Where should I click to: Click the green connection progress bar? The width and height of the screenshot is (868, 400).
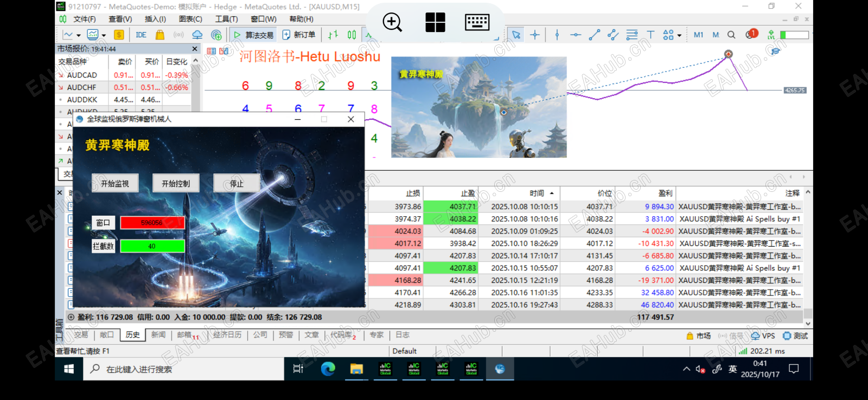pos(794,35)
